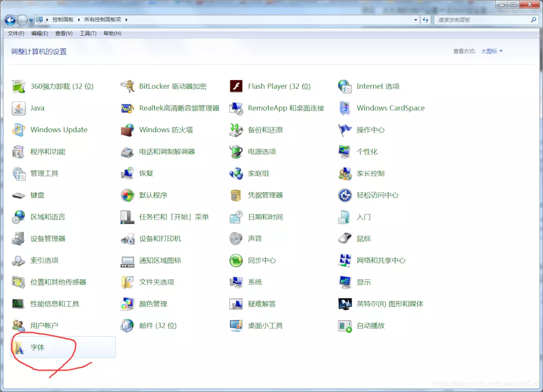
Task: Click the 所有控制面板项 breadcrumb segment
Action: click(103, 20)
